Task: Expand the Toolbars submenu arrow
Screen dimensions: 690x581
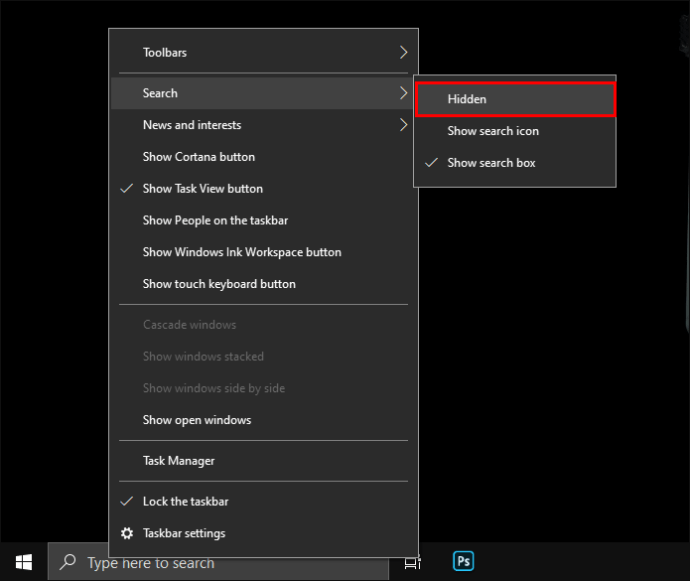Action: [x=404, y=52]
